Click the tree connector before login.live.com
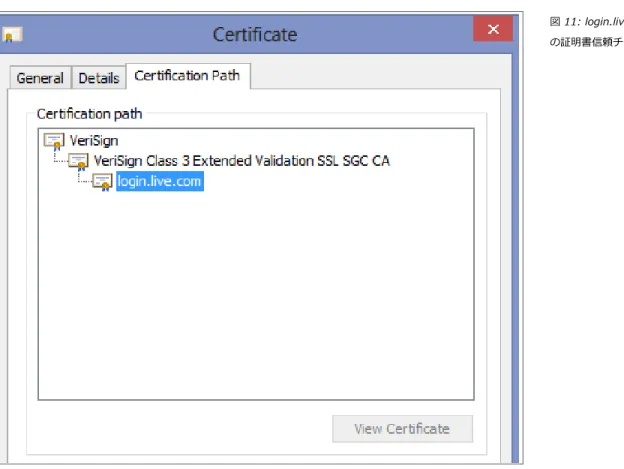The height and width of the screenshot is (469, 624). tap(85, 177)
